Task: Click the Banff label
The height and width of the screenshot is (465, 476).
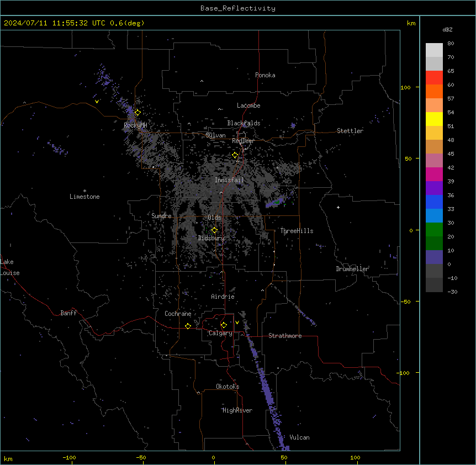Action: coord(68,313)
